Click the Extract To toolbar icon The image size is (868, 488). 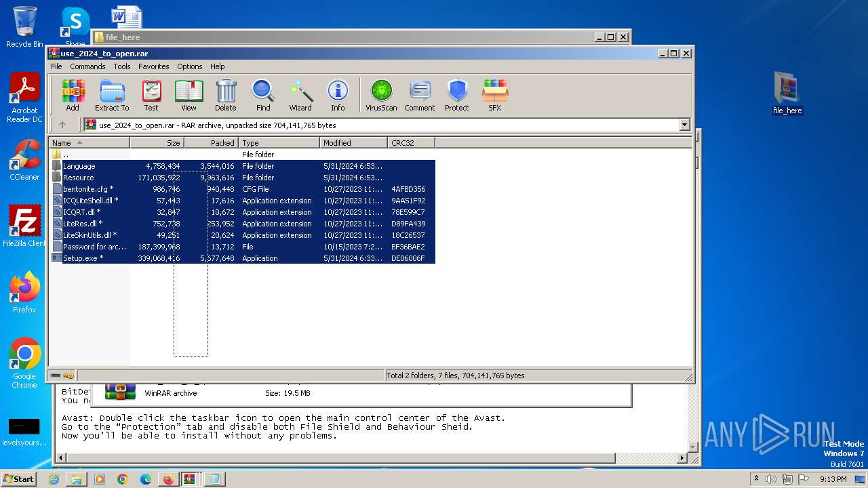(112, 95)
